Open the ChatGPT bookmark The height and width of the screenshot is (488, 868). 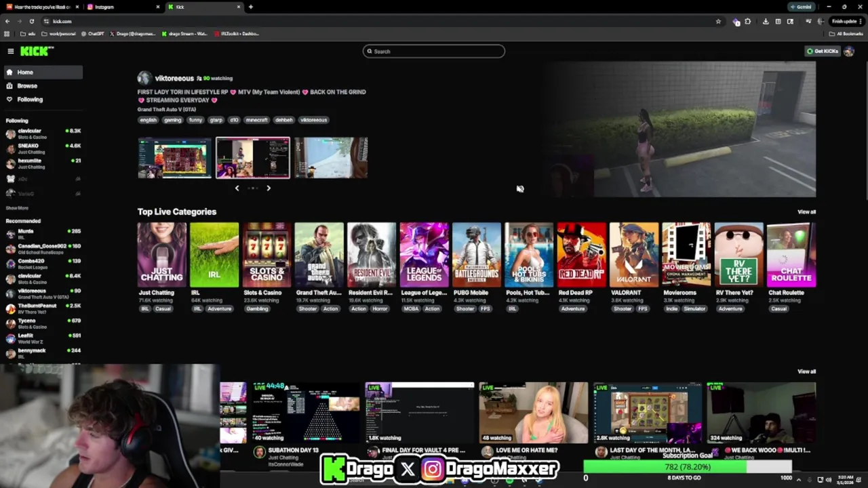[x=94, y=33]
